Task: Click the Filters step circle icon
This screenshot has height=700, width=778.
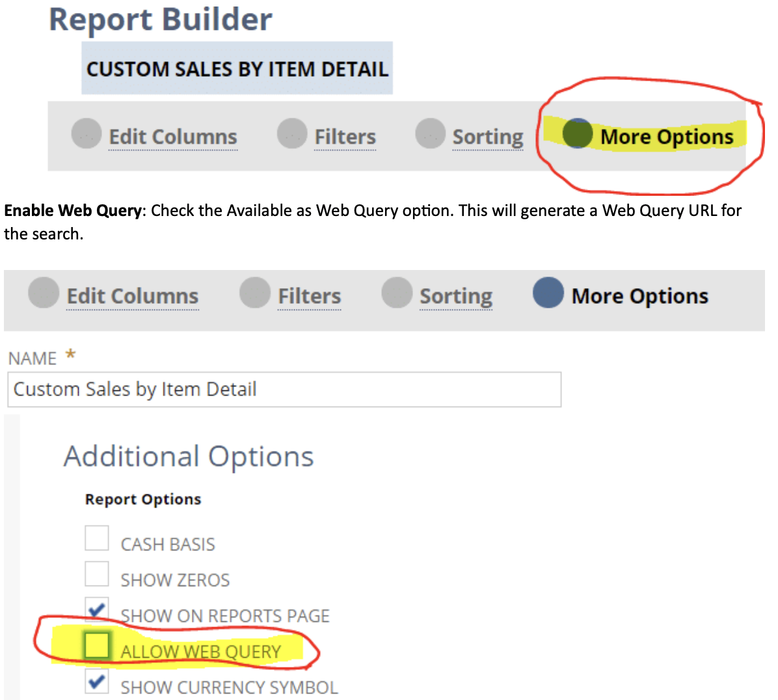Action: 293,135
